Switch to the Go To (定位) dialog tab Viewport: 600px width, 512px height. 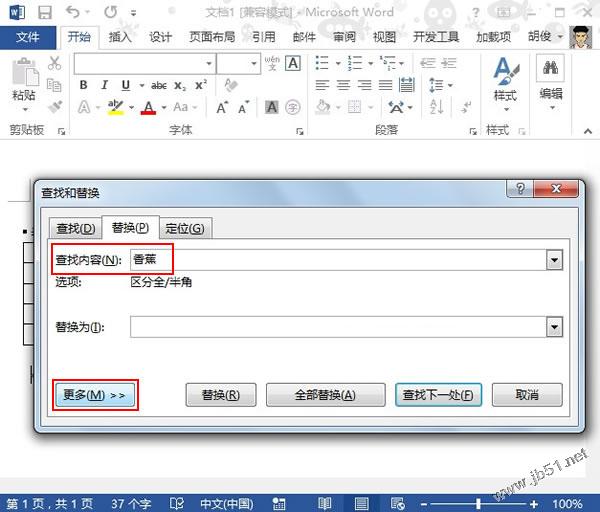[185, 228]
